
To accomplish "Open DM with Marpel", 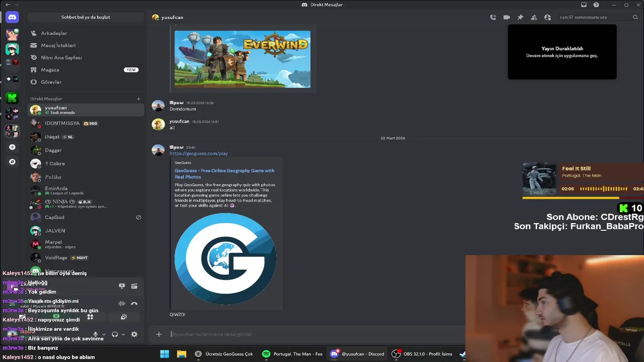I will tap(86, 244).
